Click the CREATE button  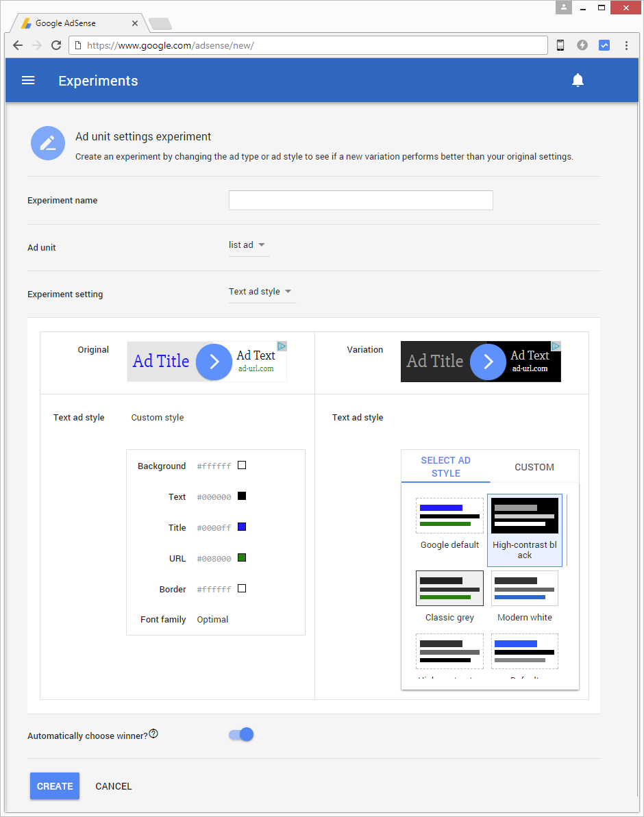(x=55, y=785)
